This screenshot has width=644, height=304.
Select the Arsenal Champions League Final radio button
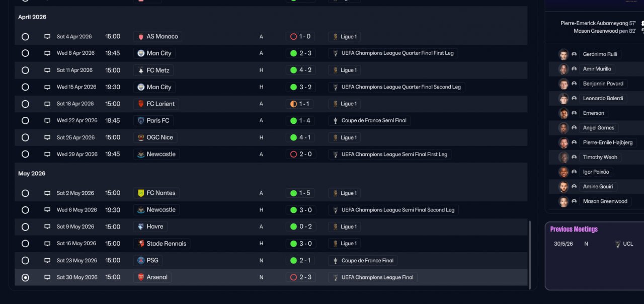(x=25, y=277)
